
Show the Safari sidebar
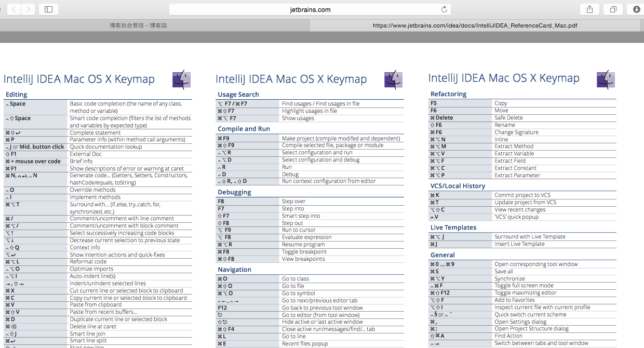(48, 9)
